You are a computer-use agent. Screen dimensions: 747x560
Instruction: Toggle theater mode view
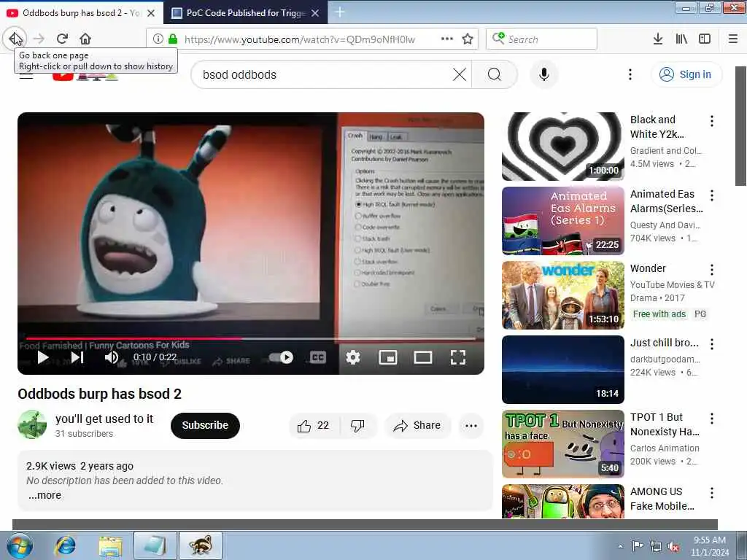coord(422,357)
